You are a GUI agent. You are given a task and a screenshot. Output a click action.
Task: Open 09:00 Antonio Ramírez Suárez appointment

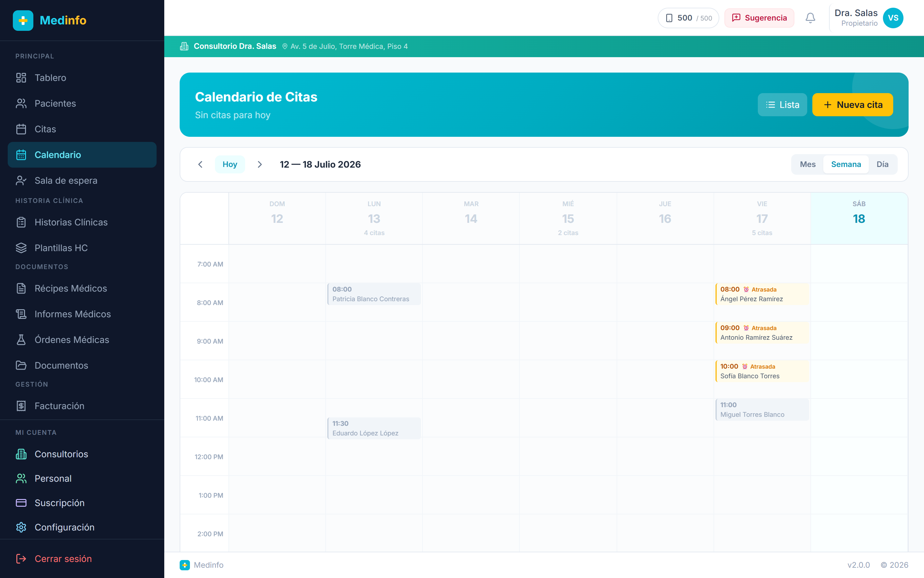pyautogui.click(x=762, y=333)
